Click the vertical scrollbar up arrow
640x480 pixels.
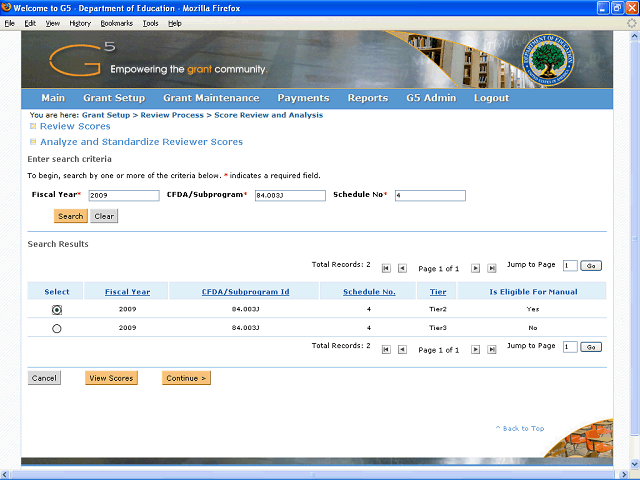click(x=635, y=36)
